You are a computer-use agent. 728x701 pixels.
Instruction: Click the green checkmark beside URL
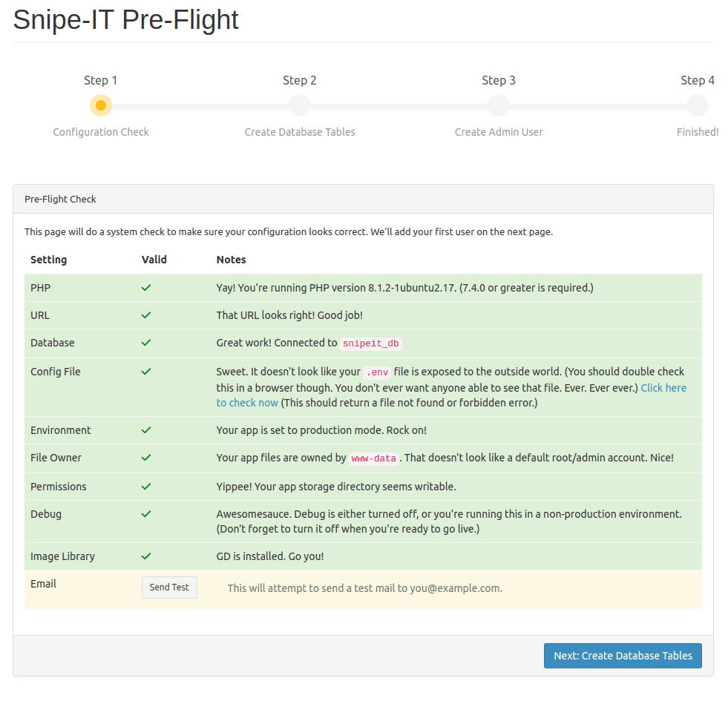(146, 315)
